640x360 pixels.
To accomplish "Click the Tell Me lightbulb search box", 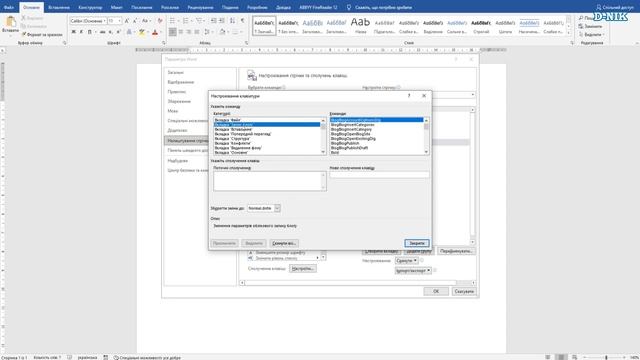I will point(380,7).
